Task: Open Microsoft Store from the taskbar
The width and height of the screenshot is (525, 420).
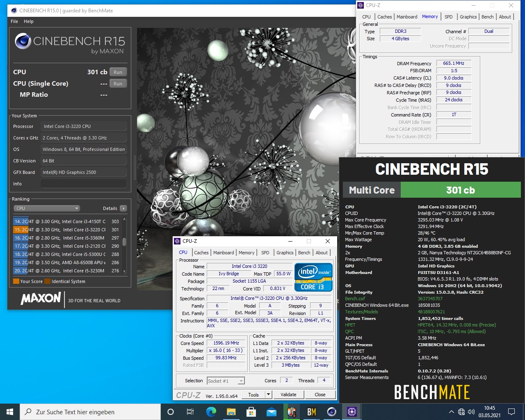Action: click(251, 412)
